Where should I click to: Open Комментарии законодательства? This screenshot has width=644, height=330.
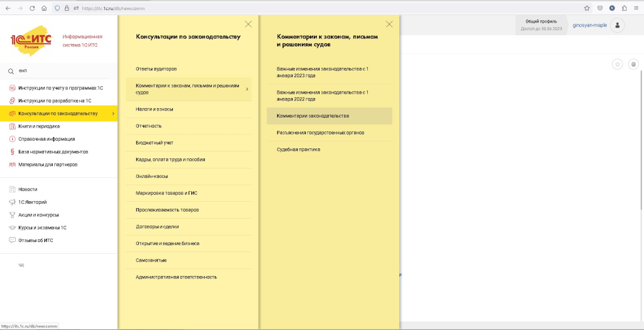click(x=330, y=116)
